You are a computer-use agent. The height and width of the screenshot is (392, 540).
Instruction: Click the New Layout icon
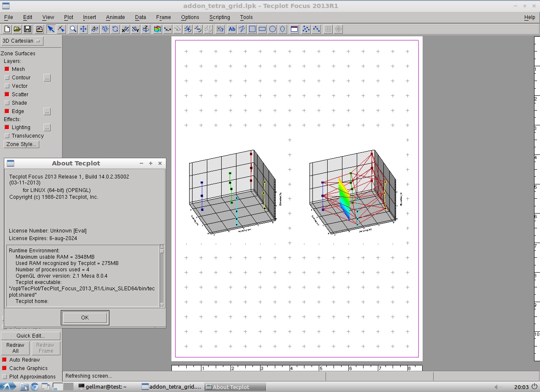pyautogui.click(x=7, y=29)
